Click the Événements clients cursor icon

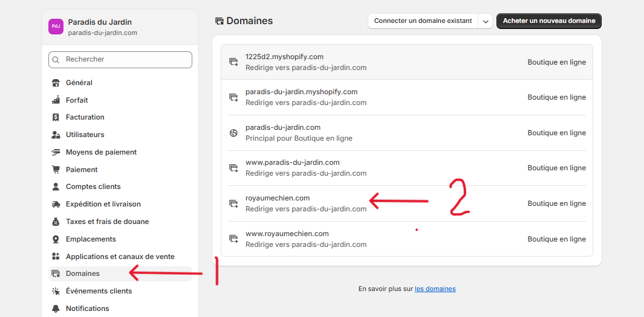pos(56,291)
